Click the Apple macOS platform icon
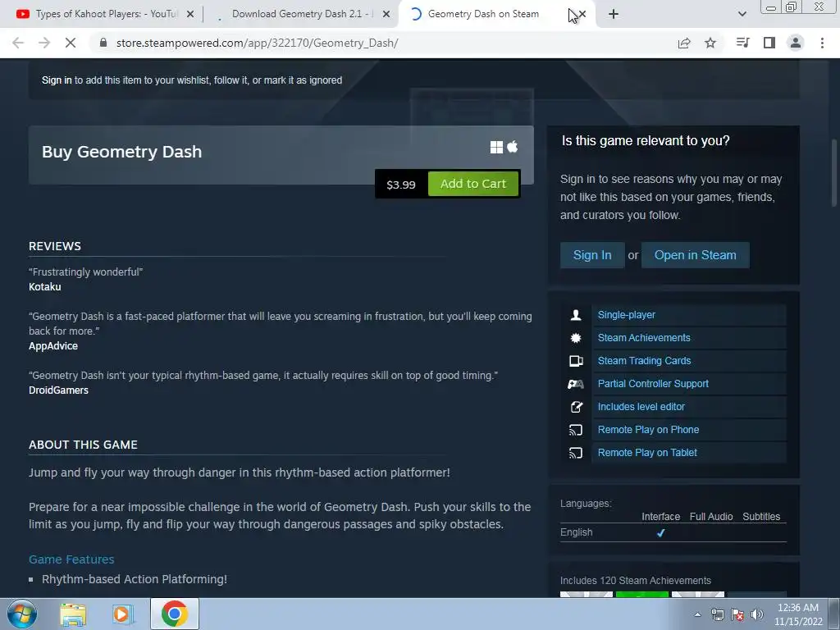840x630 pixels. click(x=513, y=147)
